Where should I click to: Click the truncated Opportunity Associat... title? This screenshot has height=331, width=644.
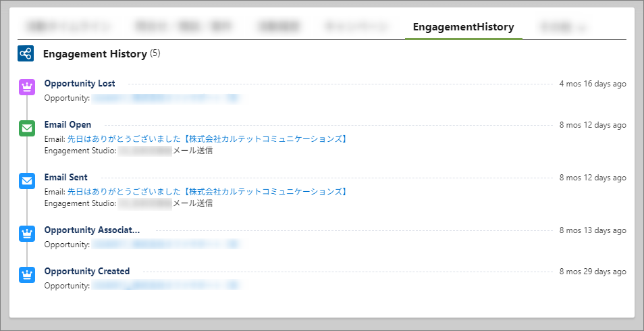click(92, 230)
